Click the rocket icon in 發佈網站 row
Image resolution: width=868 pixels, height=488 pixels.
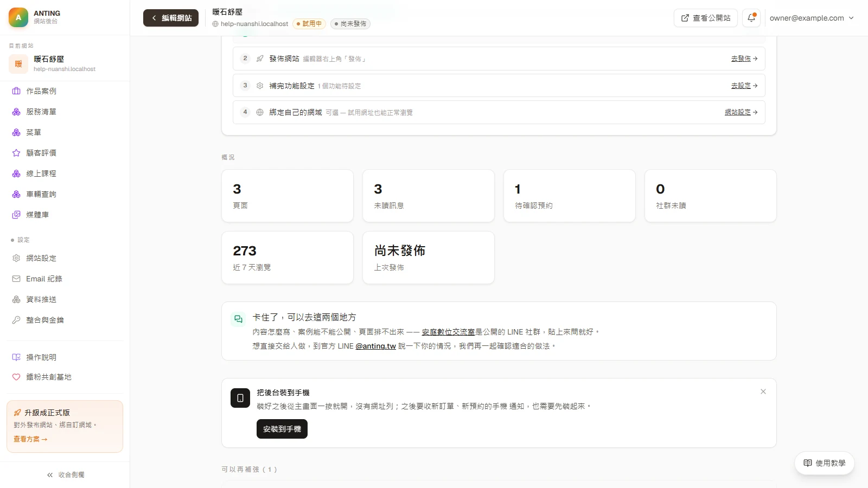(x=260, y=59)
